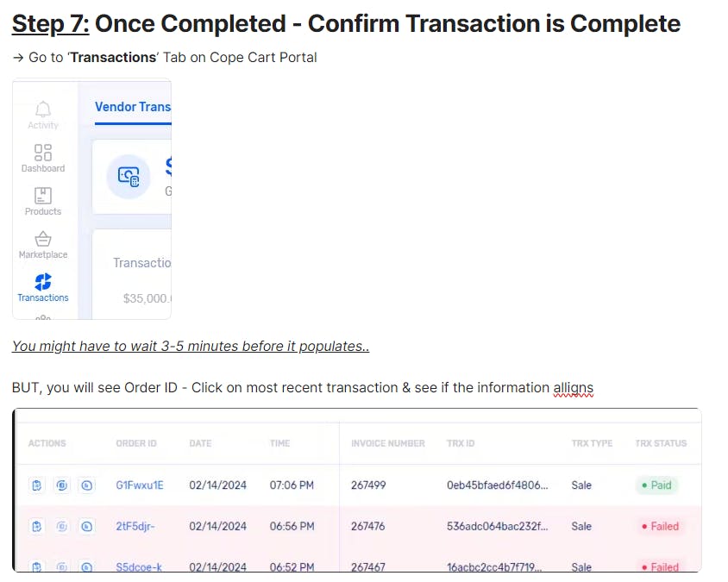
Task: Click the Failed status on invoice 267476
Action: pyautogui.click(x=660, y=526)
